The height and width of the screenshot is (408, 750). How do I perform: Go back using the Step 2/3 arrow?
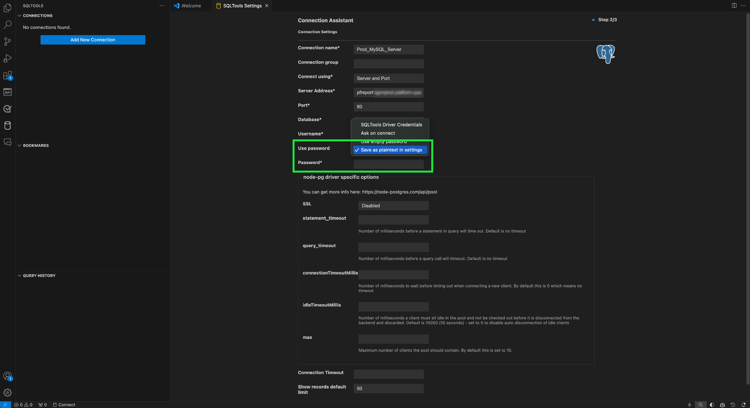click(593, 20)
